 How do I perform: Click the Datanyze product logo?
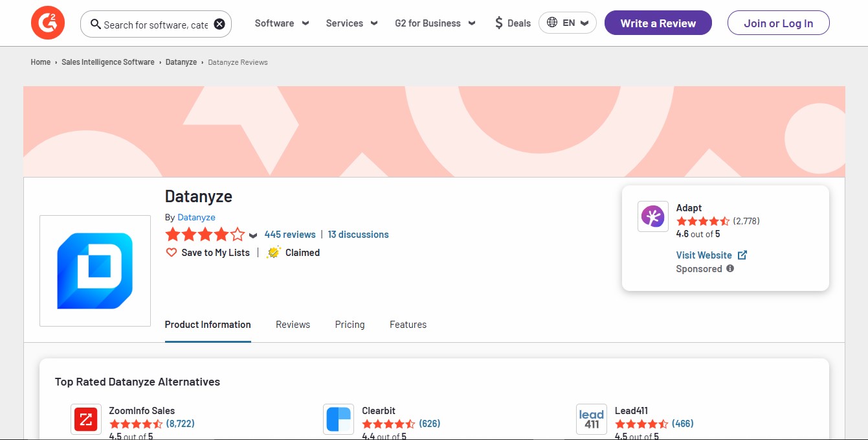coord(95,271)
